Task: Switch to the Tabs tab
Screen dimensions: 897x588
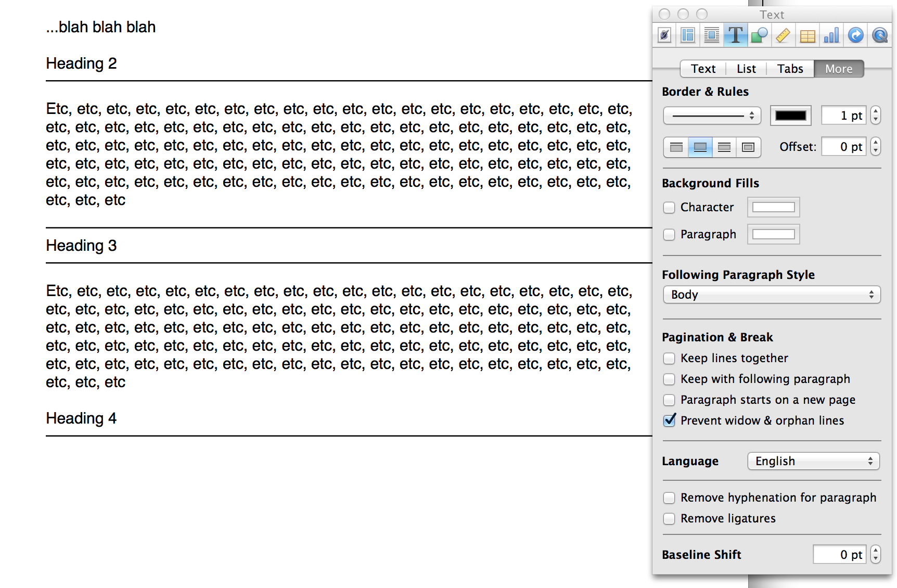Action: [x=790, y=68]
